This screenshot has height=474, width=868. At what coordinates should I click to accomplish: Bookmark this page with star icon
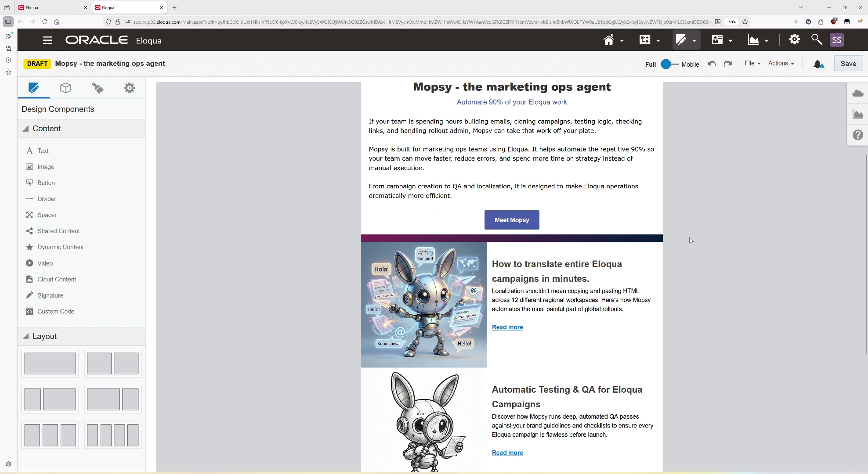click(745, 22)
